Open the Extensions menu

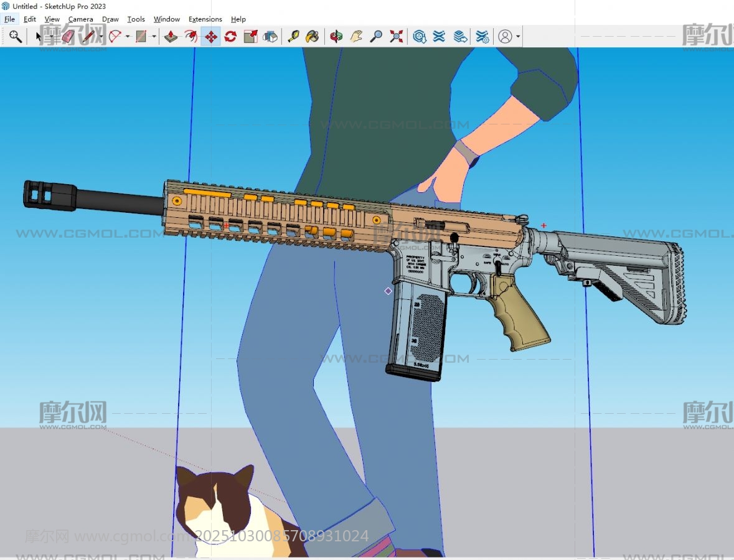(x=205, y=19)
